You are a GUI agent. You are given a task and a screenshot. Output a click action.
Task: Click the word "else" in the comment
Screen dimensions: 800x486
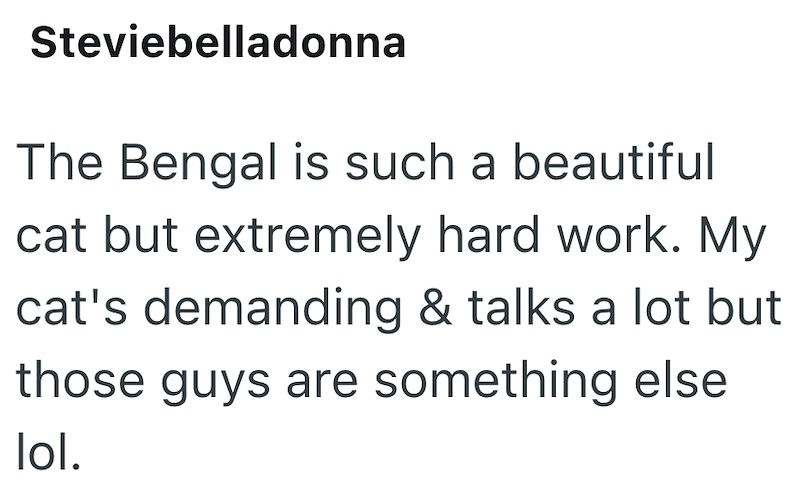click(681, 380)
